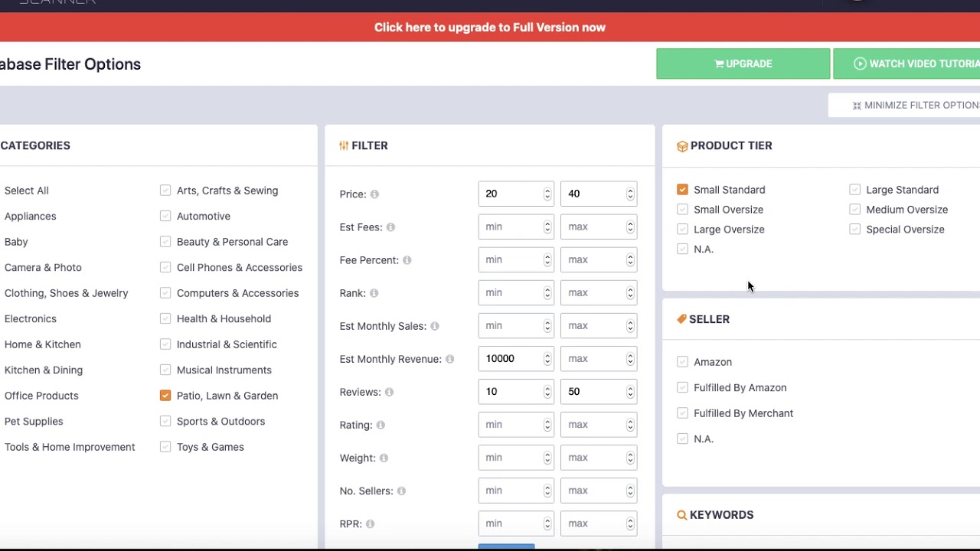Check the Small Oversize product tier
The height and width of the screenshot is (551, 980).
tap(682, 210)
